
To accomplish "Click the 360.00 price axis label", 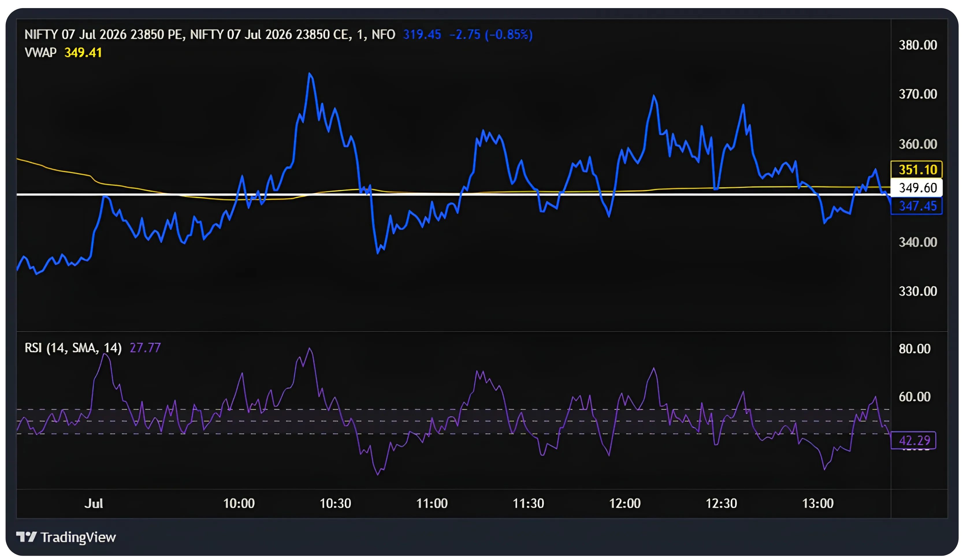I will click(x=918, y=144).
